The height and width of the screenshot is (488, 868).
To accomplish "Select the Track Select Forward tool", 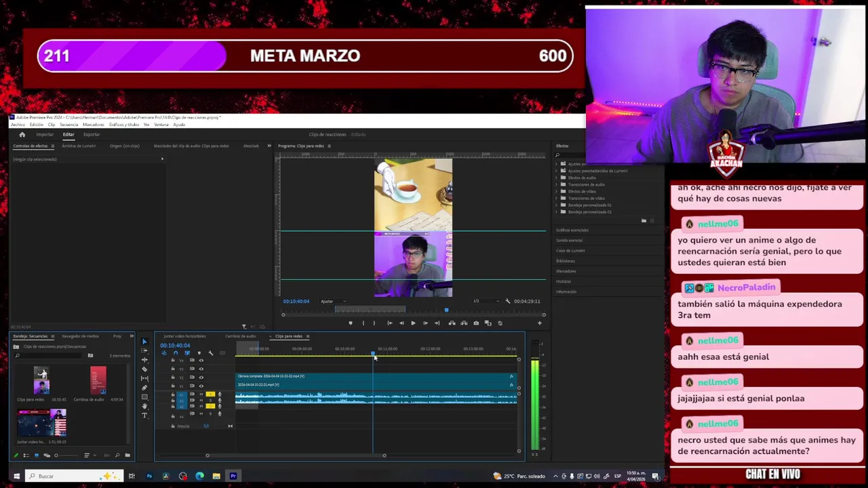I will [x=144, y=350].
